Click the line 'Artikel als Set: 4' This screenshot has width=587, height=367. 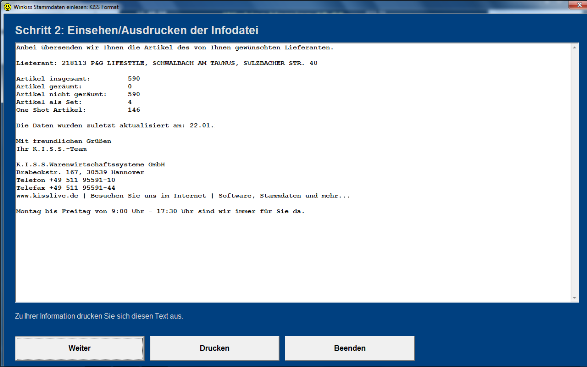pos(74,102)
